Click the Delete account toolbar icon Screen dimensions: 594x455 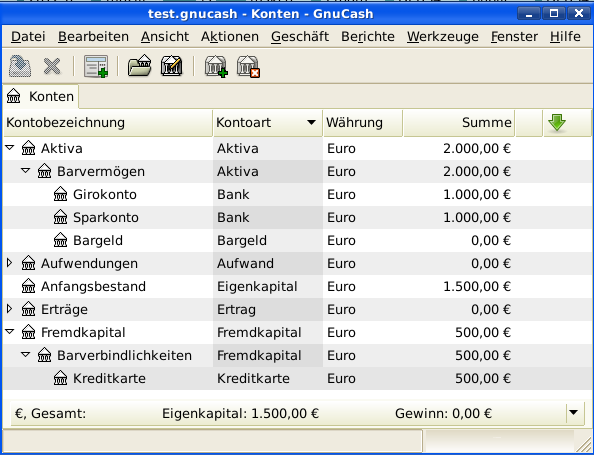[x=248, y=66]
